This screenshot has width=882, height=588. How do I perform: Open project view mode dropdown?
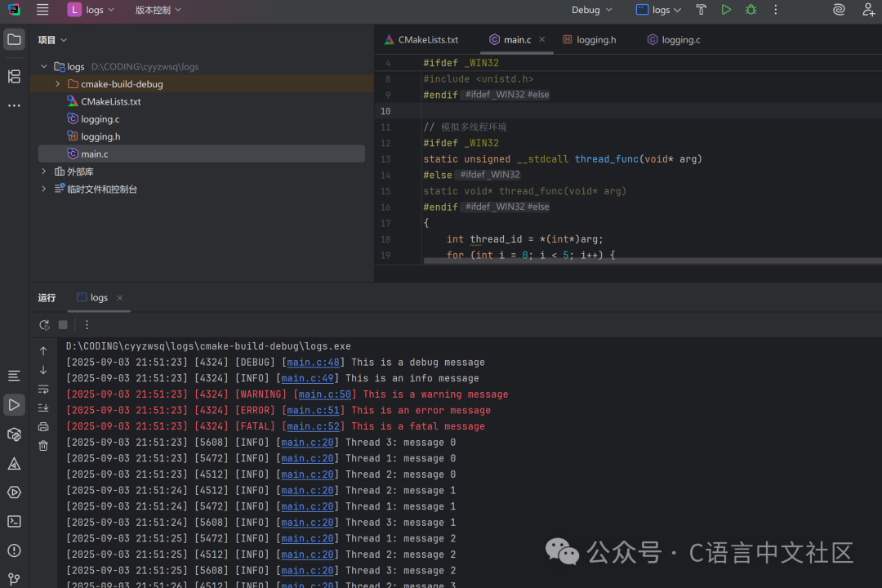[52, 40]
